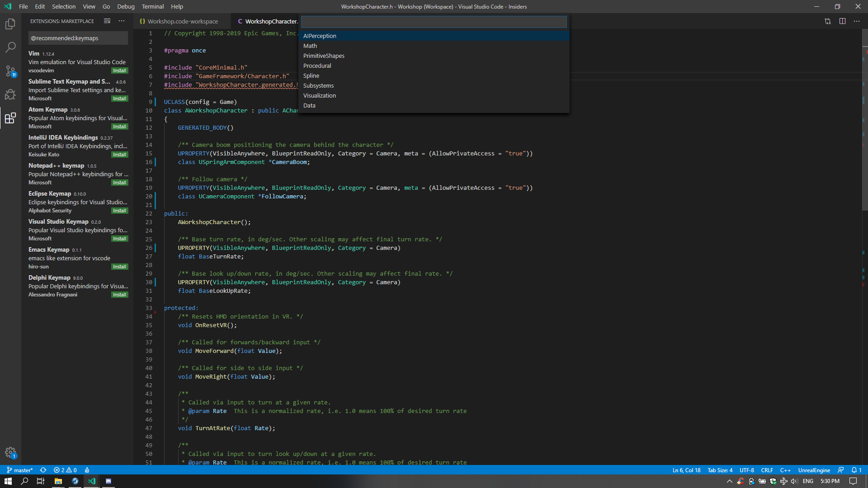Click errors and warnings count in status bar
The image size is (868, 488).
coord(65,470)
